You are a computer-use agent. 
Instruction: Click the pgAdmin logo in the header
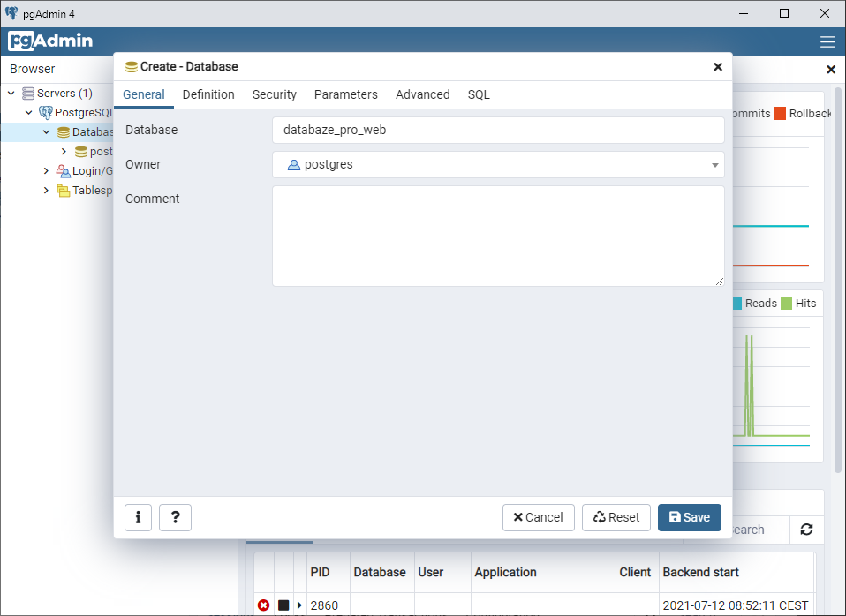coord(49,41)
